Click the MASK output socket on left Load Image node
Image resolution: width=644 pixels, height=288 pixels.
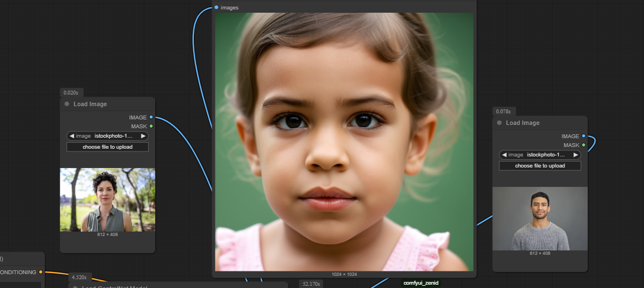tap(151, 126)
